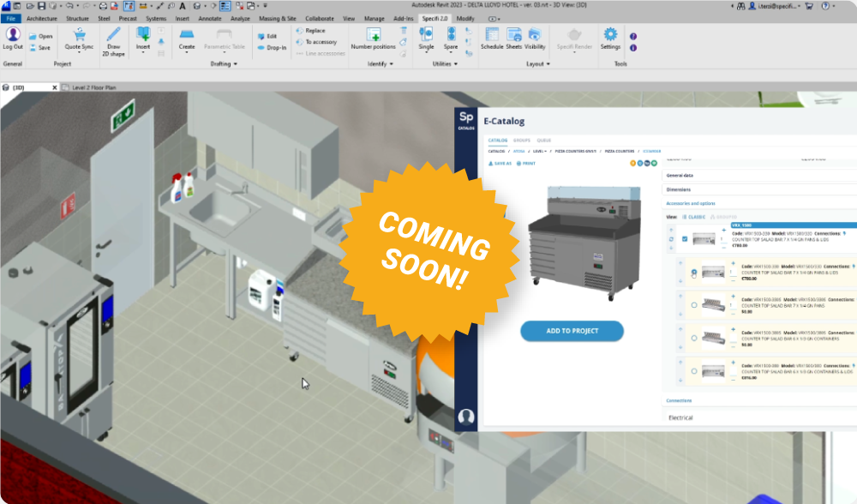Screen dimensions: 857x504
Task: Run Quote Sync
Action: (x=79, y=39)
